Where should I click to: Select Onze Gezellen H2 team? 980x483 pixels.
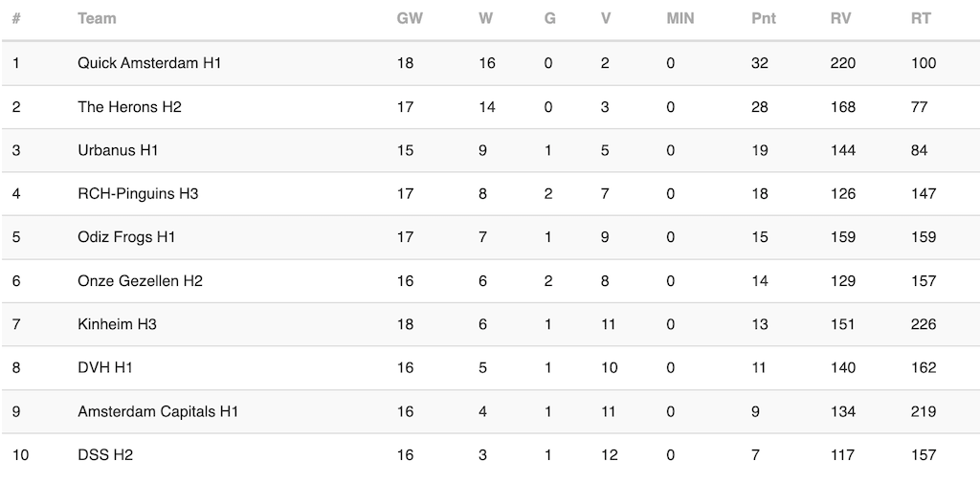click(x=140, y=281)
